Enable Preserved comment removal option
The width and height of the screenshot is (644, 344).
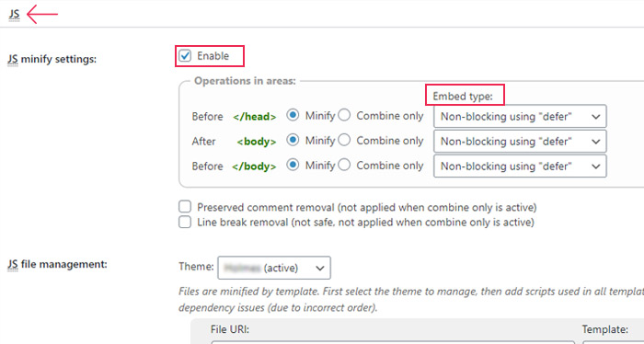[185, 206]
